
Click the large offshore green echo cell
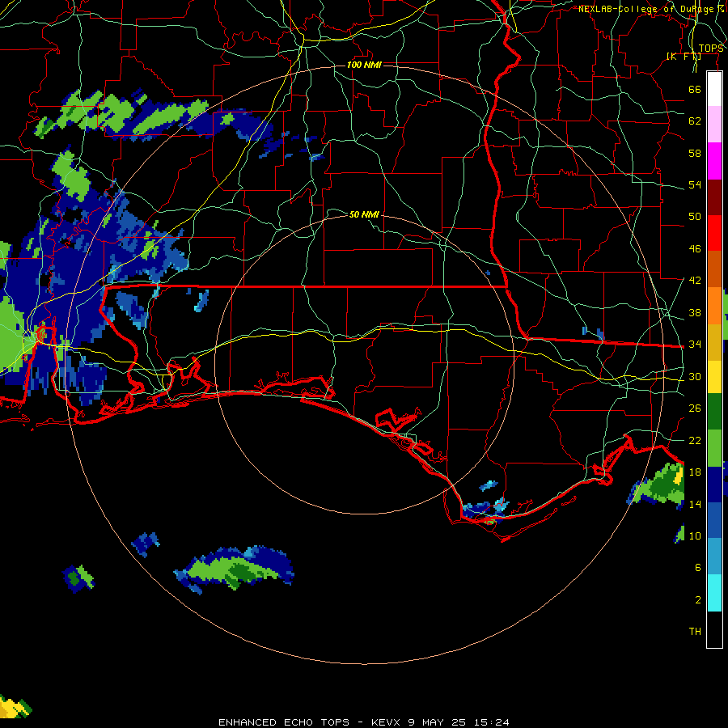235,569
